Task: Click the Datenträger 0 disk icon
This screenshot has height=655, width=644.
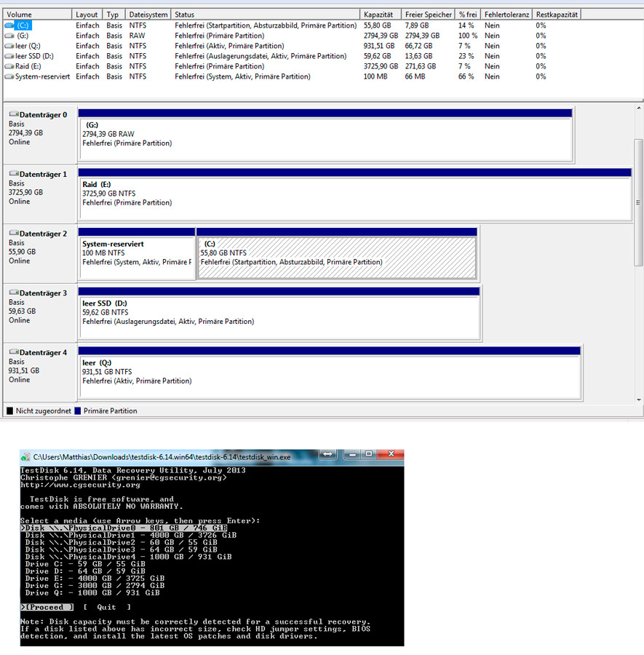Action: [14, 114]
